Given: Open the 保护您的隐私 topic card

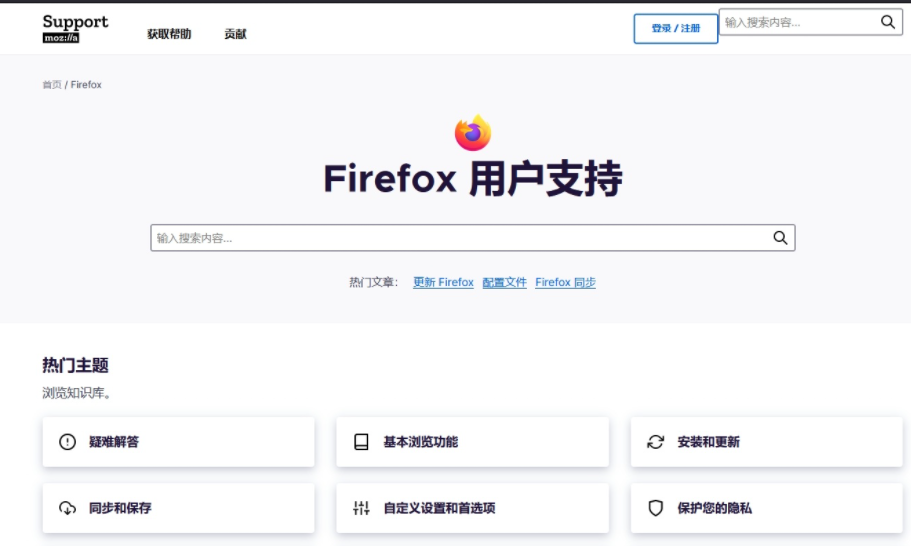Looking at the screenshot, I should point(766,508).
